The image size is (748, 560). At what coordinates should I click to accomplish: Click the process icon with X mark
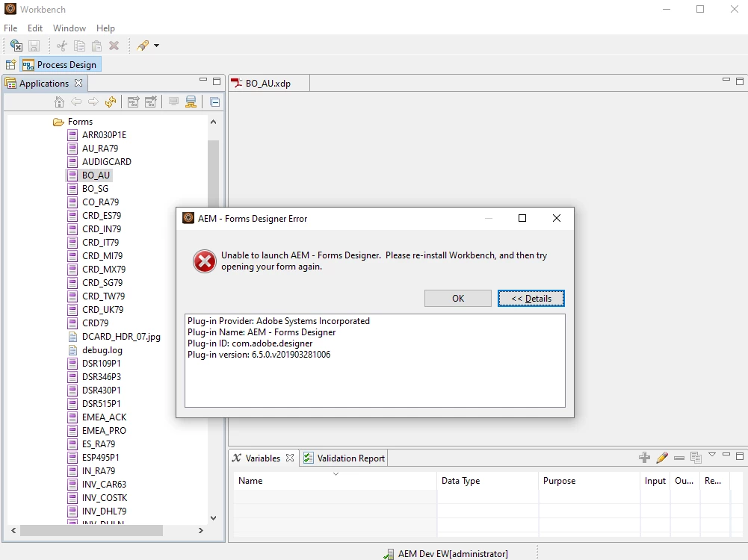point(151,102)
